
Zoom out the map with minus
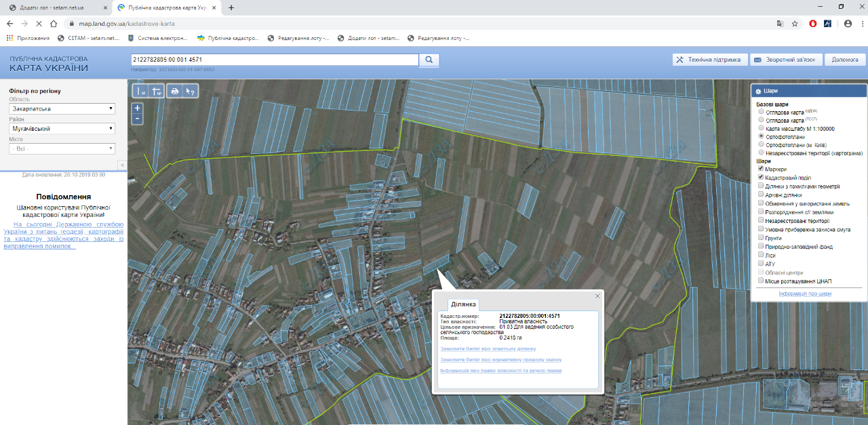[138, 119]
